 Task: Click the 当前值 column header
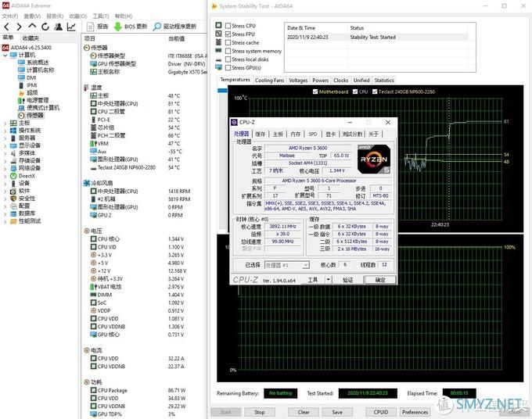pyautogui.click(x=176, y=38)
